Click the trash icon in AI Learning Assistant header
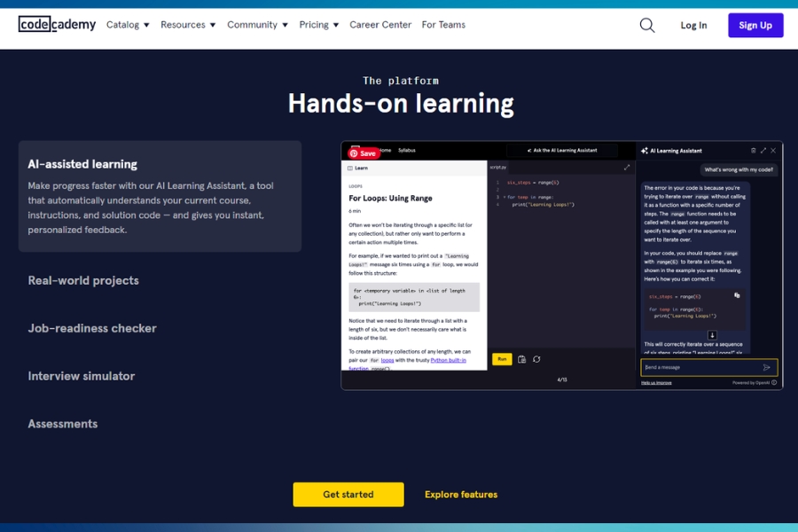798x532 pixels. (x=753, y=151)
